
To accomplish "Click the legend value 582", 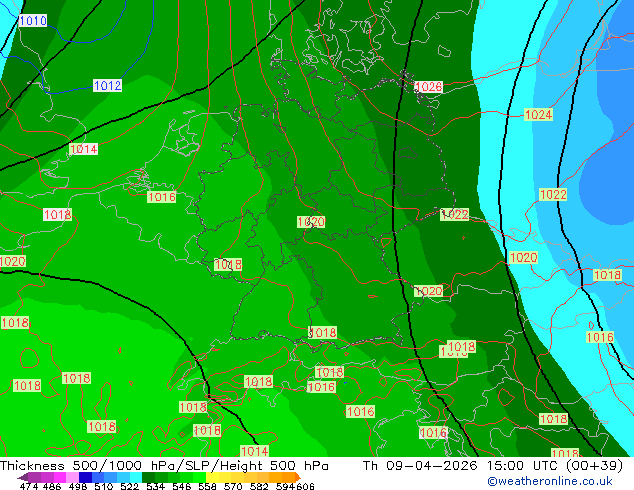I will 259,486.
